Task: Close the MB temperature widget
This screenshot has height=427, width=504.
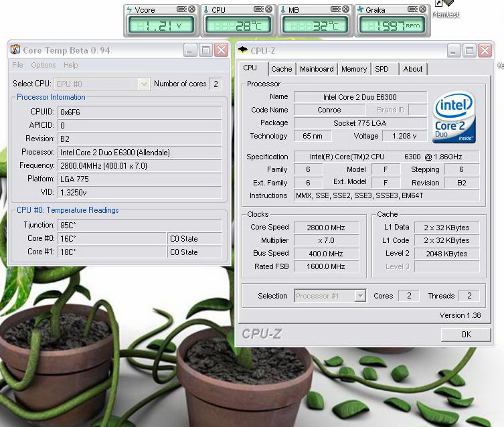Action: [x=345, y=9]
